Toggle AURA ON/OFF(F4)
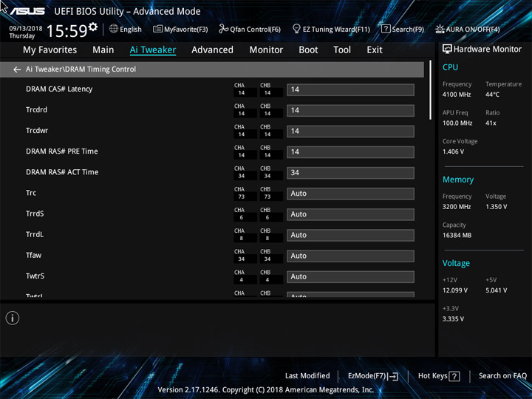The width and height of the screenshot is (532, 399). [x=473, y=30]
